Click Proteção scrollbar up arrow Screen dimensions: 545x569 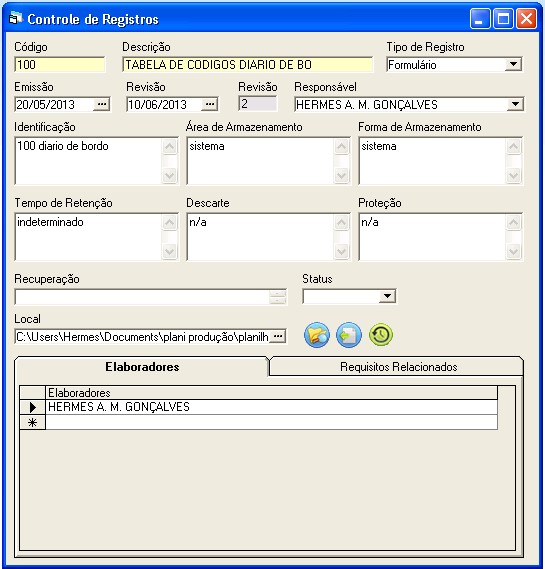[x=513, y=222]
